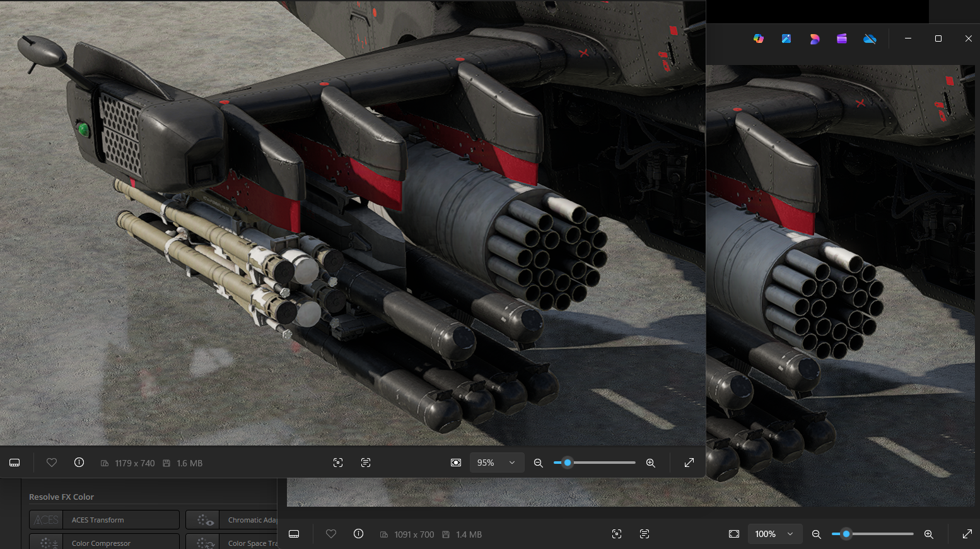
Task: Click actual-size view icon next to 95%
Action: (456, 463)
